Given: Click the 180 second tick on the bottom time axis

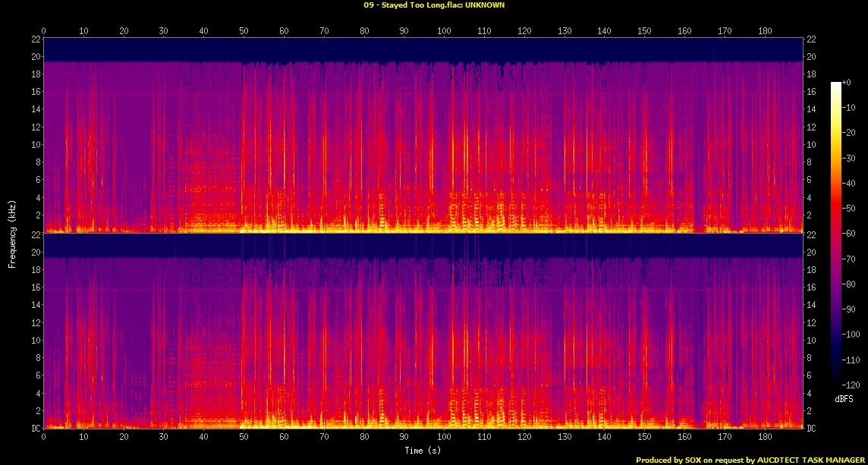Looking at the screenshot, I should click(765, 438).
